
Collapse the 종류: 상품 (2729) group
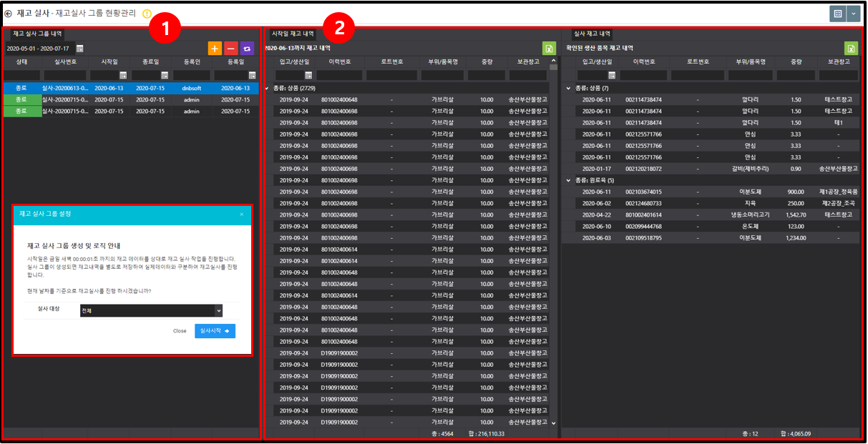click(268, 88)
